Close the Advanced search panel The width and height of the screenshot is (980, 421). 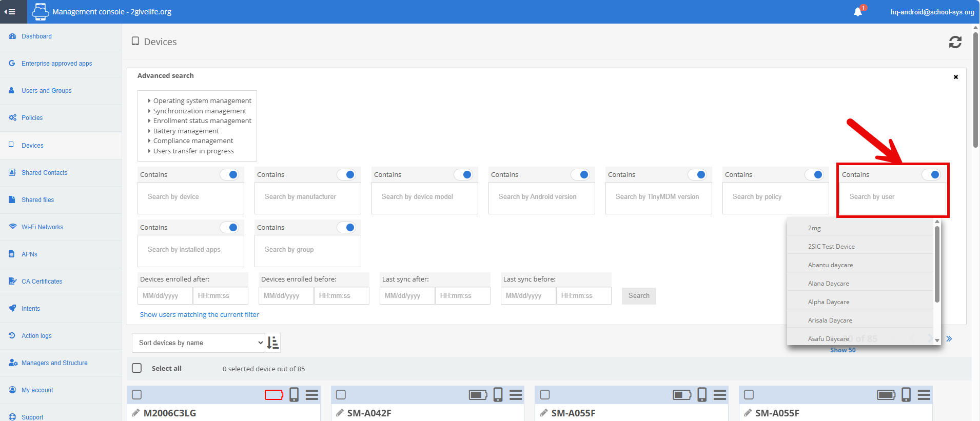(955, 77)
